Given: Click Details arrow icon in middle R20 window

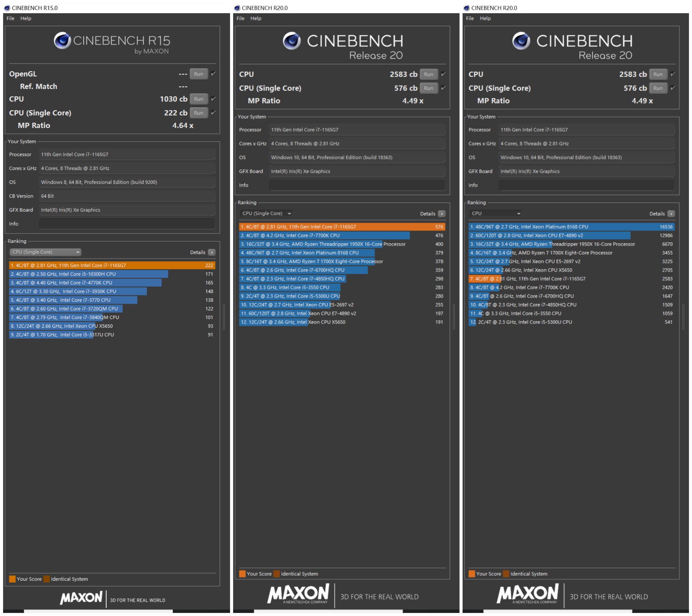Looking at the screenshot, I should click(442, 214).
